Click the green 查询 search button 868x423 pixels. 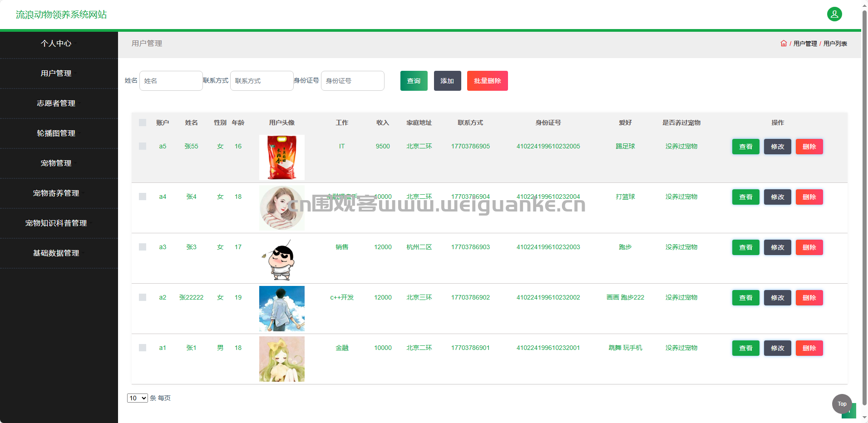[x=414, y=81]
